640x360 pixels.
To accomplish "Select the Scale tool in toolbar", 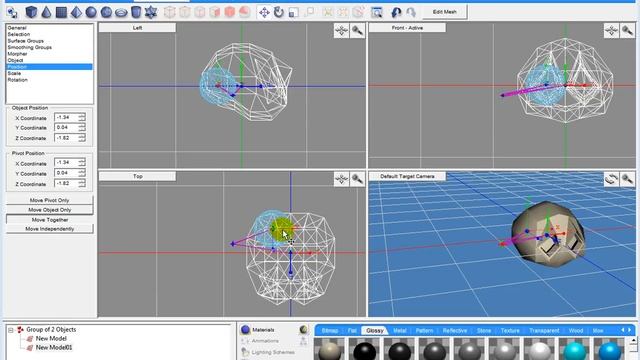I will point(293,13).
